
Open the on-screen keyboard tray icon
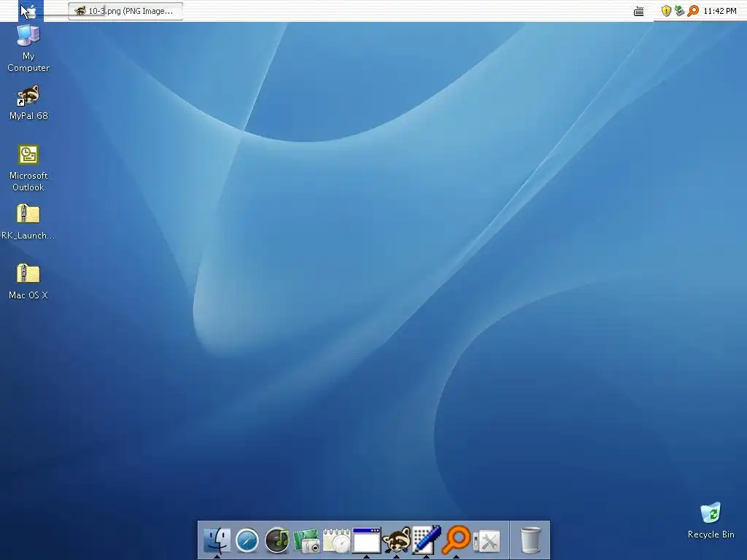[639, 11]
